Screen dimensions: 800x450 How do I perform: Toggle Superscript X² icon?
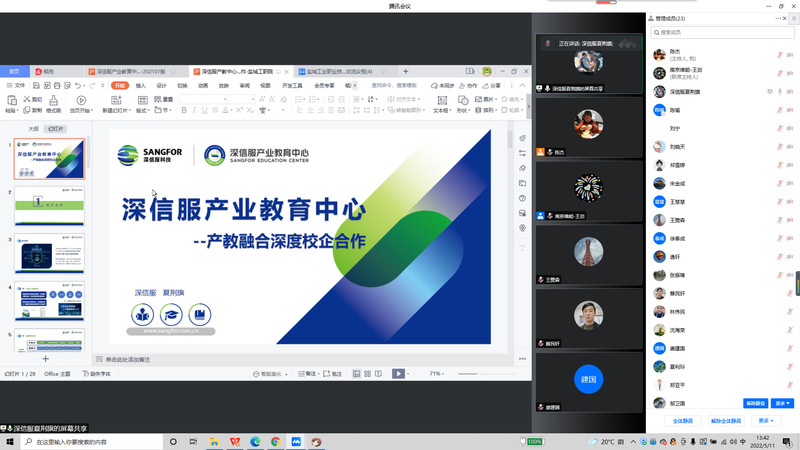tap(239, 110)
